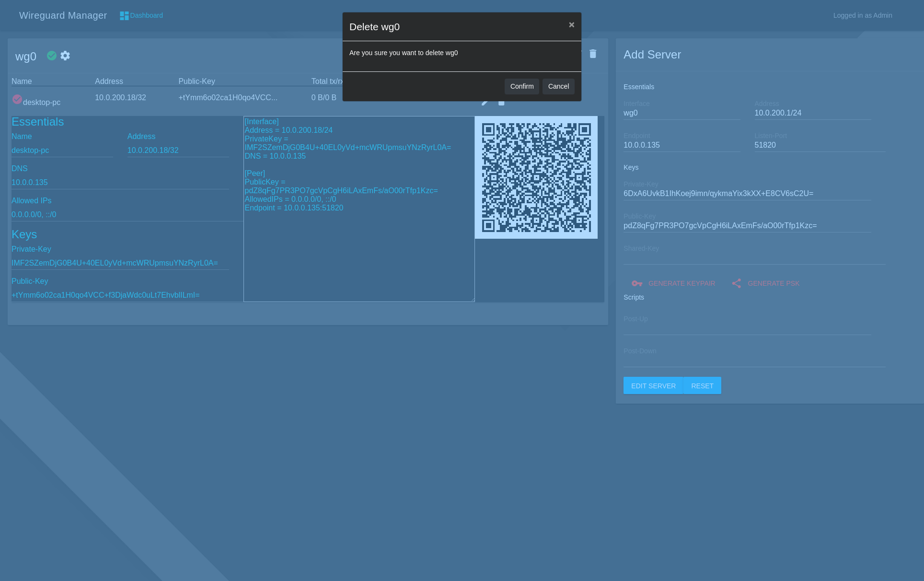Toggle the wg0 green running status icon
Image resolution: width=924 pixels, height=581 pixels.
pos(52,56)
